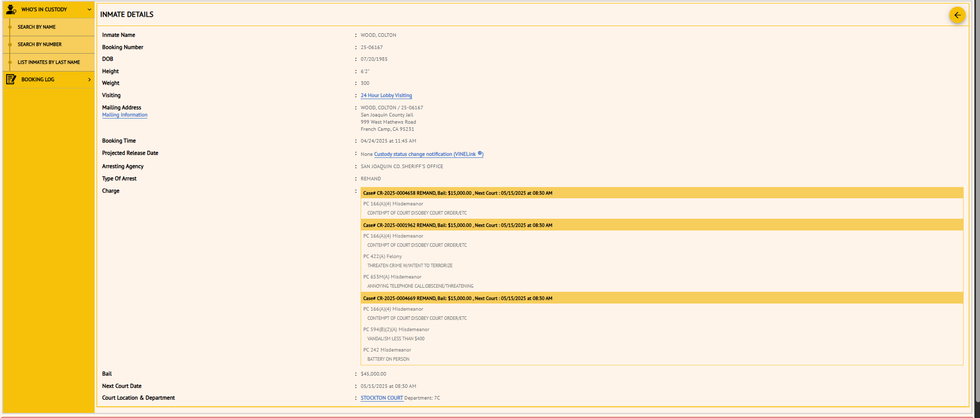Viewport: 980px width, 418px height.
Task: Click the 999 West Mathews Road line
Action: pyautogui.click(x=388, y=122)
